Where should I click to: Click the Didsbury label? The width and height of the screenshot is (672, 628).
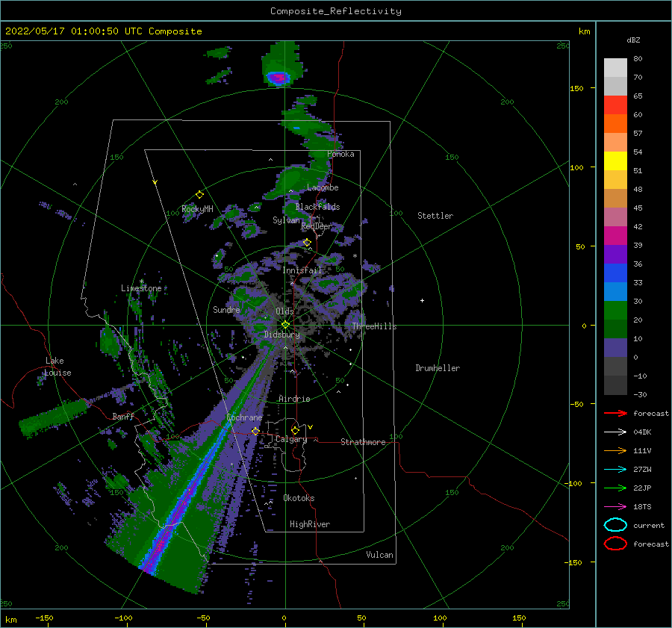coord(282,335)
